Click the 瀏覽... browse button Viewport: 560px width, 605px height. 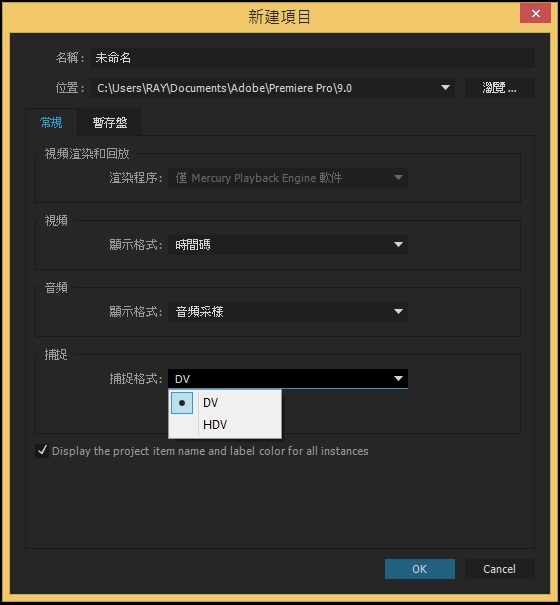coord(499,88)
